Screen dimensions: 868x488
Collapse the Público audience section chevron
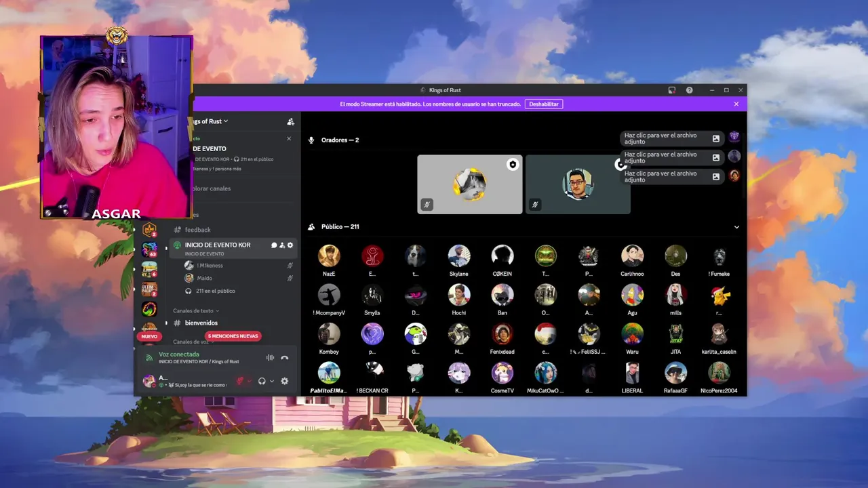pos(736,227)
